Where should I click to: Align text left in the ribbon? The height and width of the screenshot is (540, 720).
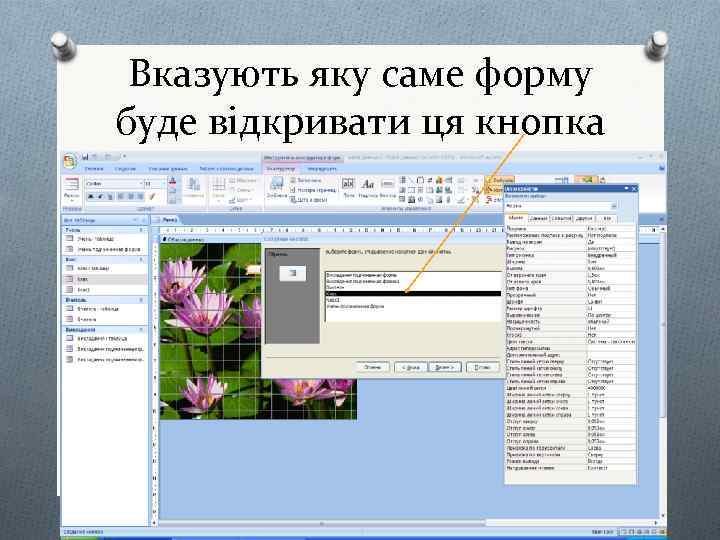pos(121,197)
